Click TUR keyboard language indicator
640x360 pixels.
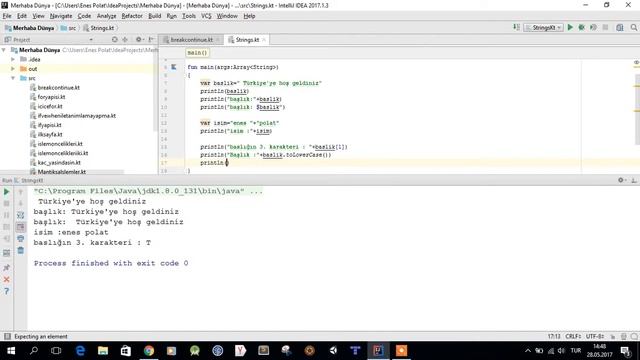576,351
